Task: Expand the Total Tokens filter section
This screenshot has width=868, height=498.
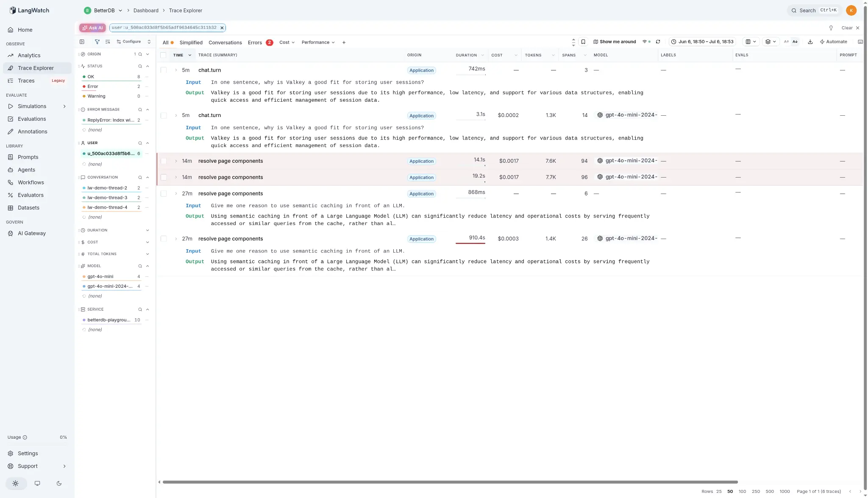Action: click(x=147, y=254)
